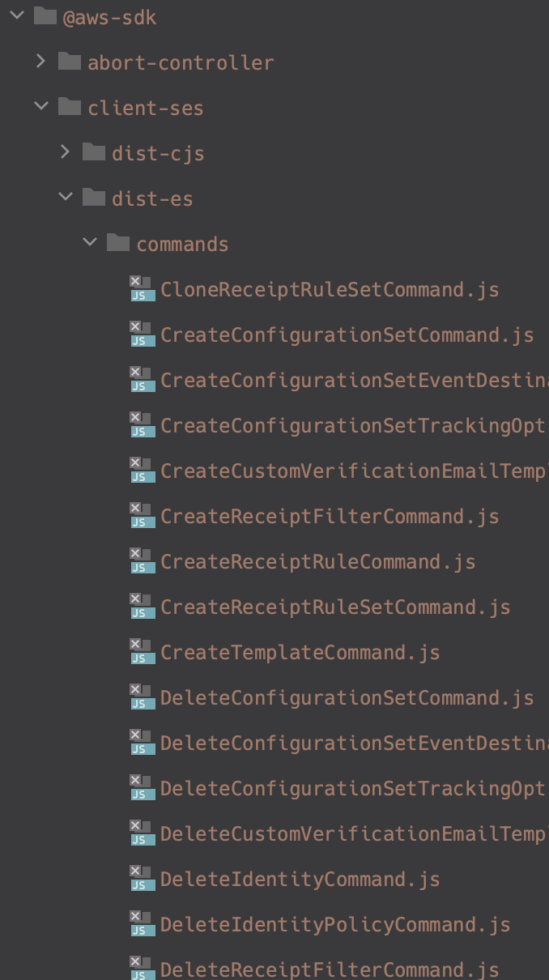The image size is (549, 980).
Task: Click the @aws-sdk folder icon
Action: pos(45,16)
